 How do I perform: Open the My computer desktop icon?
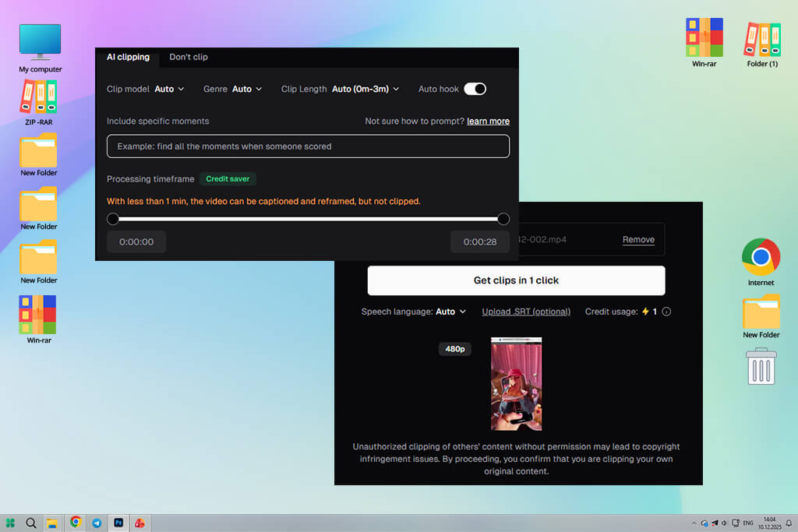click(41, 48)
